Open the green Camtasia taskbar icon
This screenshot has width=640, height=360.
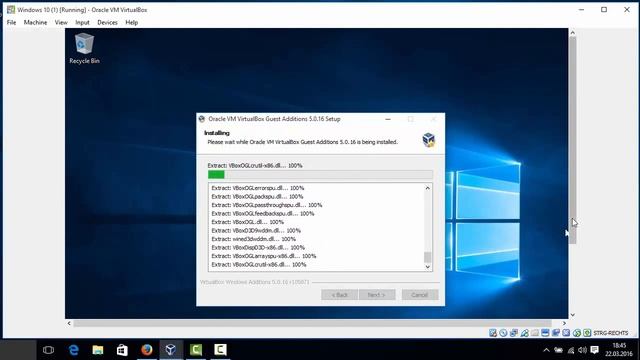[196, 350]
